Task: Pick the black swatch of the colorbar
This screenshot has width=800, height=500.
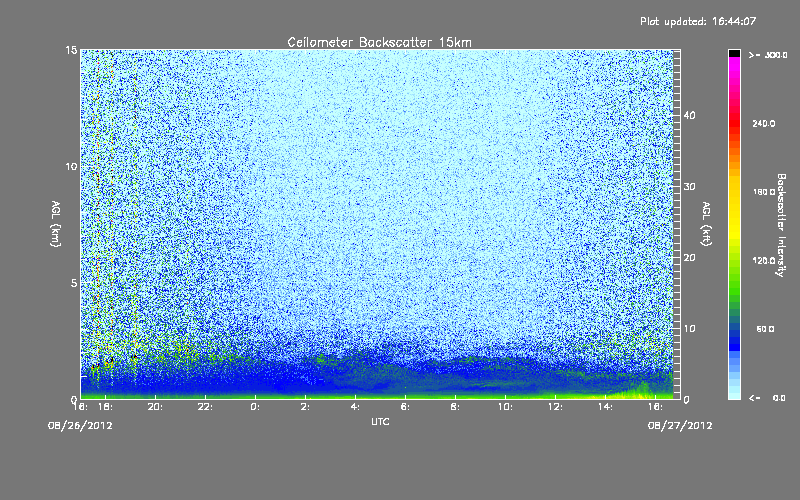Action: click(x=734, y=53)
